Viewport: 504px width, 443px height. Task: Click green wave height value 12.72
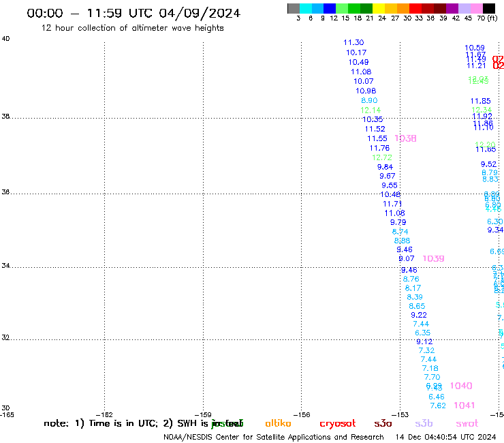pyautogui.click(x=382, y=157)
